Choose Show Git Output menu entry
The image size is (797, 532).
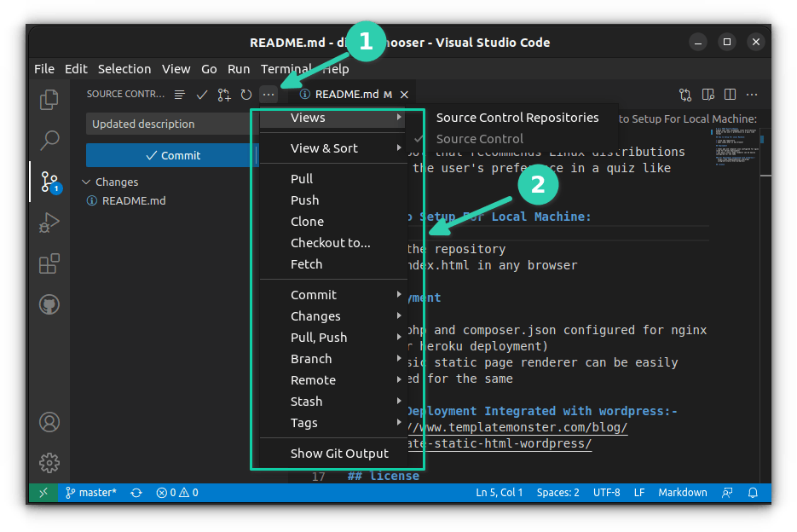(x=339, y=454)
